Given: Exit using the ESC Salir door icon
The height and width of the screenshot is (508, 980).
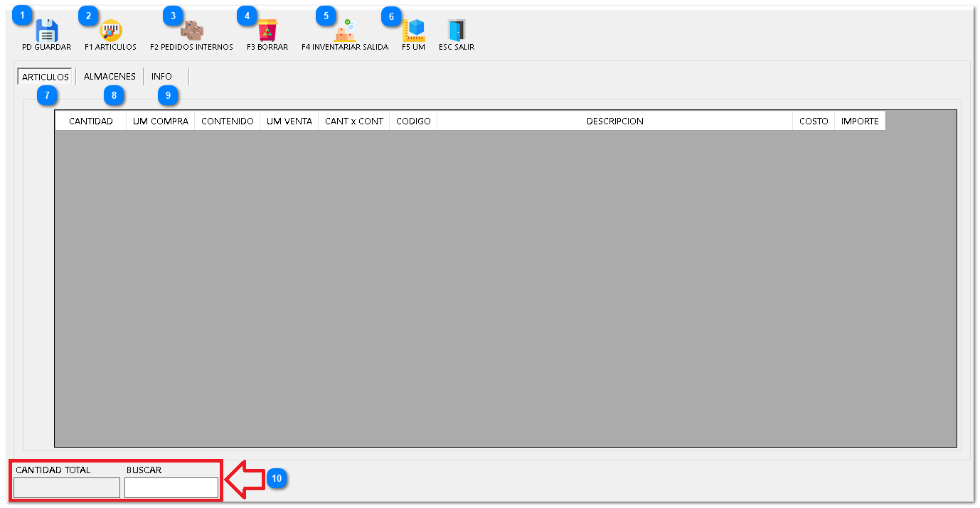Looking at the screenshot, I should [456, 31].
